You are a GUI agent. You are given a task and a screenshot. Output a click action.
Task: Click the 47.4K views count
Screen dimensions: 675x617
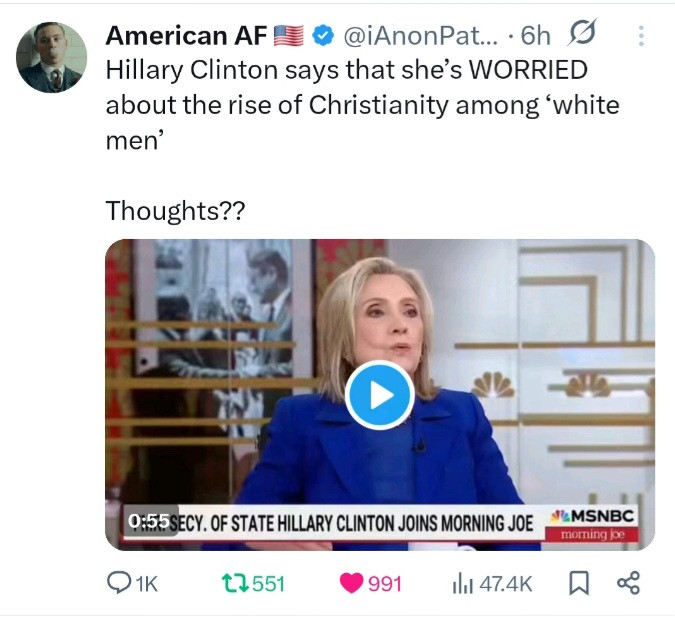(x=506, y=584)
